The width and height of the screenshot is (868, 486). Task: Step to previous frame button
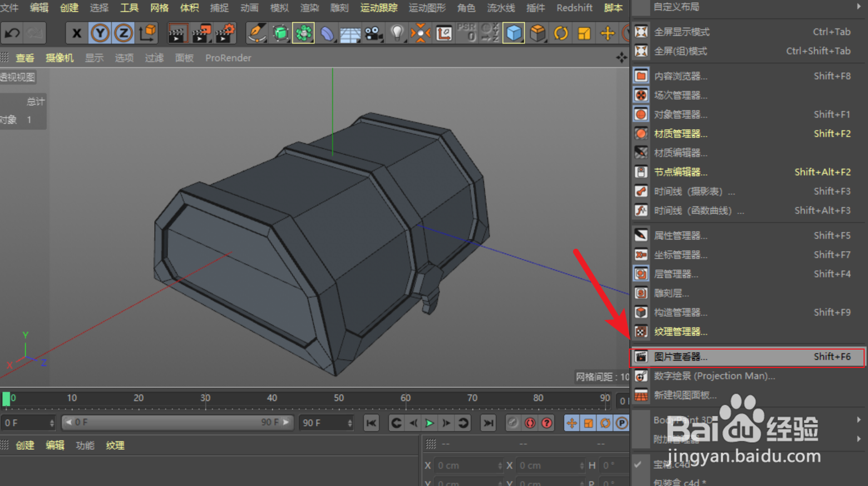413,423
